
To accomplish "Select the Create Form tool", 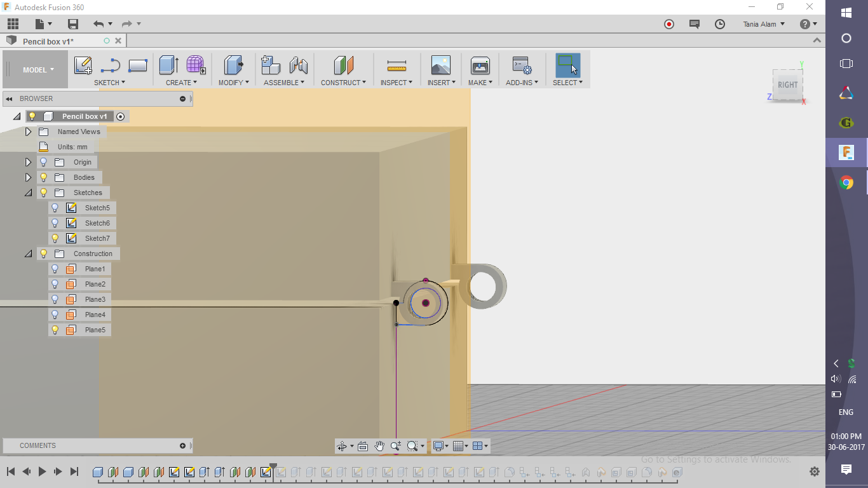I will (x=196, y=65).
